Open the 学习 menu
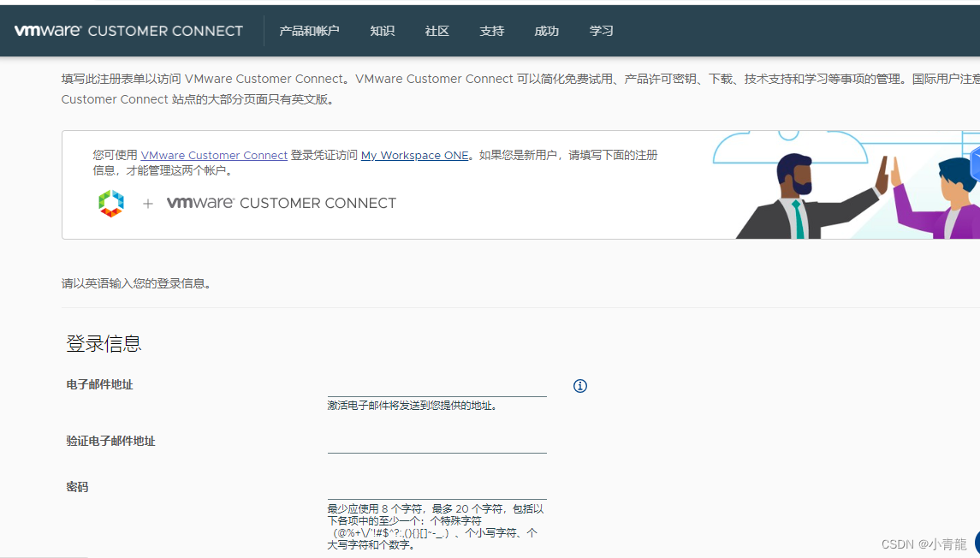 click(x=601, y=31)
